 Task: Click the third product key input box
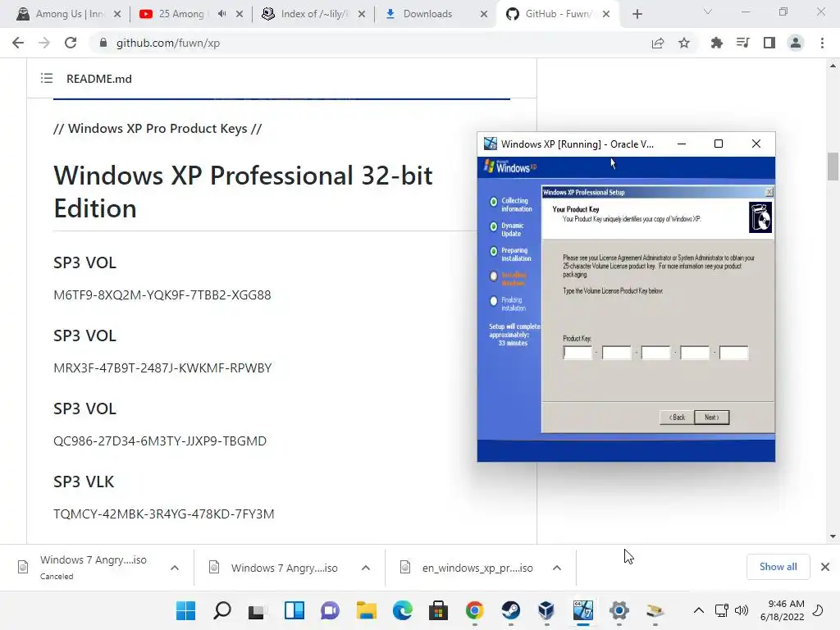655,353
